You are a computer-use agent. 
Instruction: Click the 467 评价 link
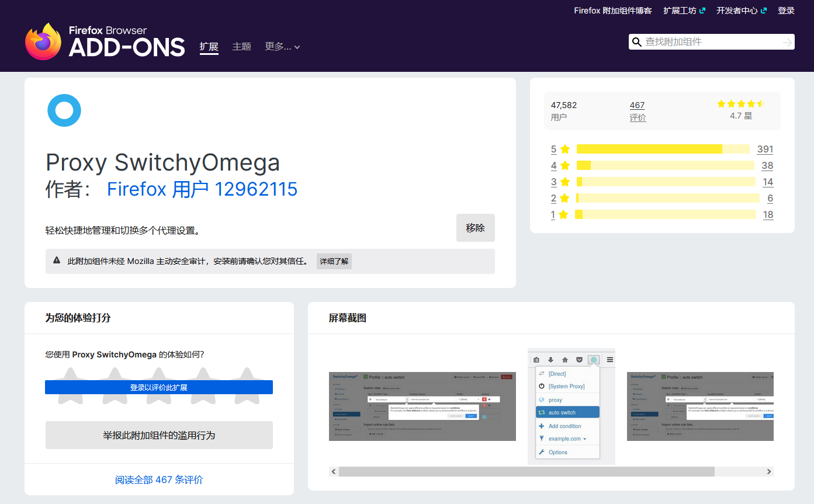[638, 111]
